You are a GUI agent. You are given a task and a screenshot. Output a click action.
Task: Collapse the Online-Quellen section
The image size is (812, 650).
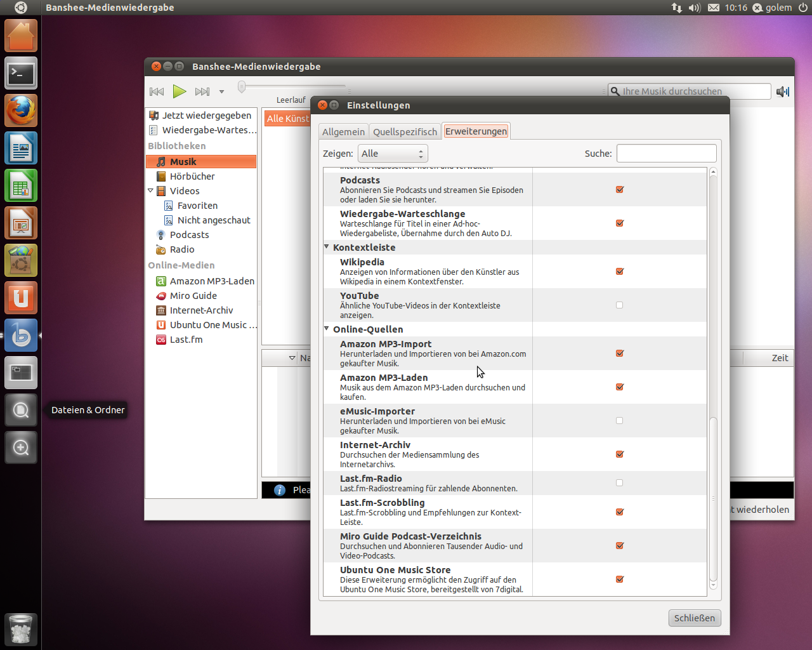[x=326, y=329]
